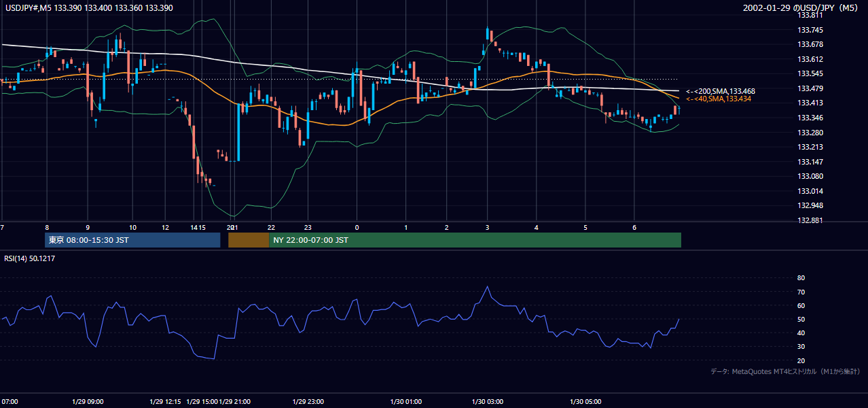The height and width of the screenshot is (408, 868).
Task: Select the NY 22:00-07:00 JST session bar
Action: (475, 240)
